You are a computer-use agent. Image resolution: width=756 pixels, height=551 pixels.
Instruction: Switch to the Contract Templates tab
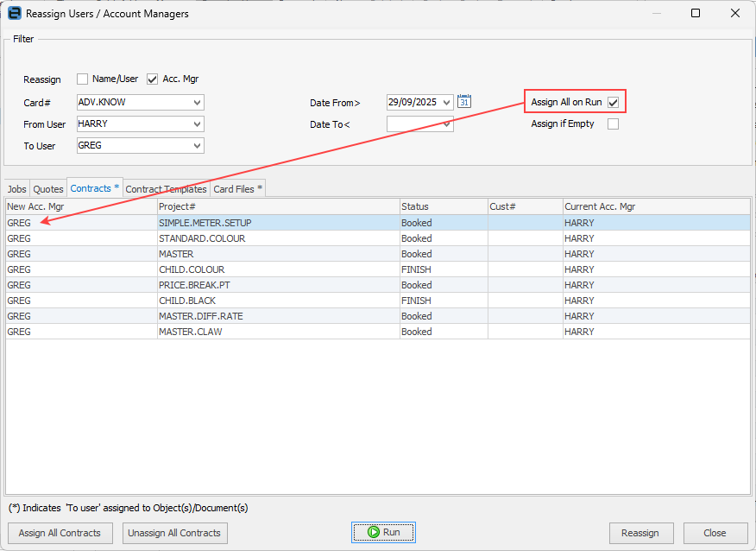coord(166,189)
